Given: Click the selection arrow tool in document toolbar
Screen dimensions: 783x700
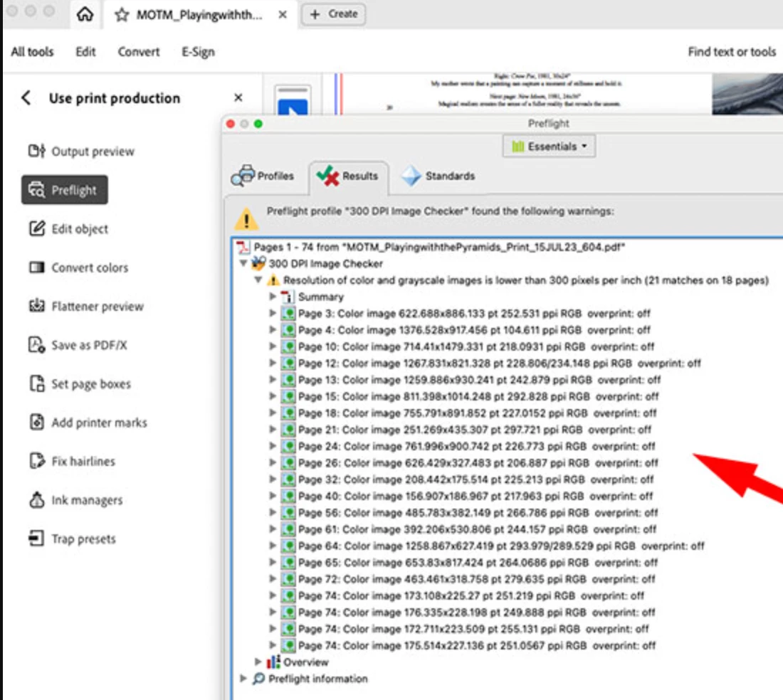Looking at the screenshot, I should click(x=293, y=106).
